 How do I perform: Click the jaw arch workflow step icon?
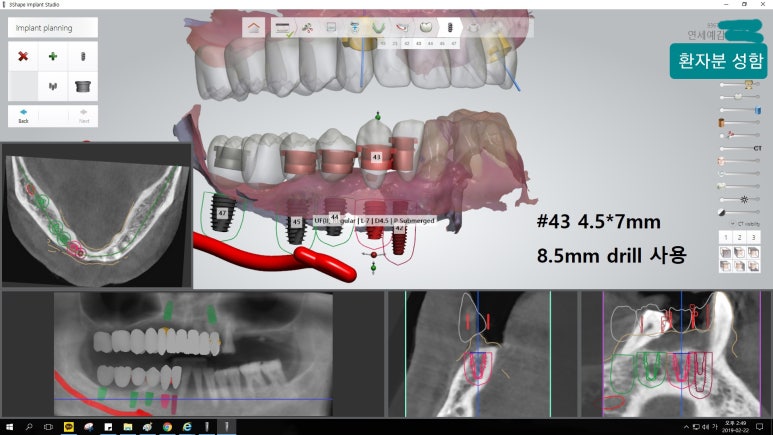pyautogui.click(x=380, y=27)
